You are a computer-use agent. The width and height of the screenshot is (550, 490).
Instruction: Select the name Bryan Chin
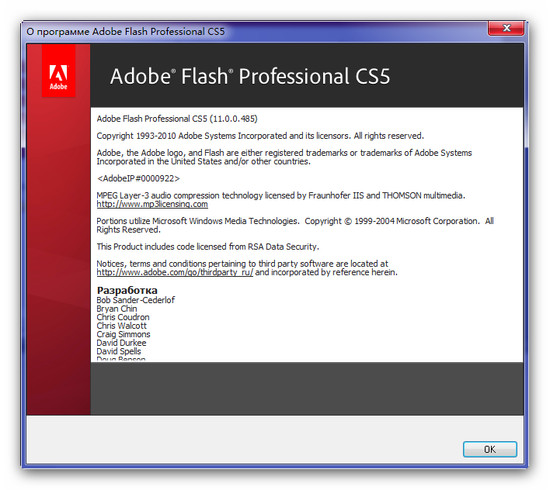pos(117,309)
